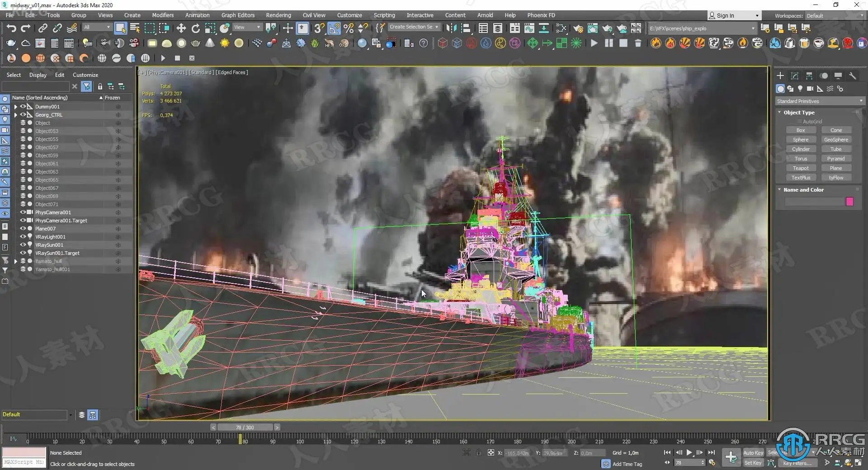Click the scene explorer search field
The image size is (868, 470).
[35, 86]
